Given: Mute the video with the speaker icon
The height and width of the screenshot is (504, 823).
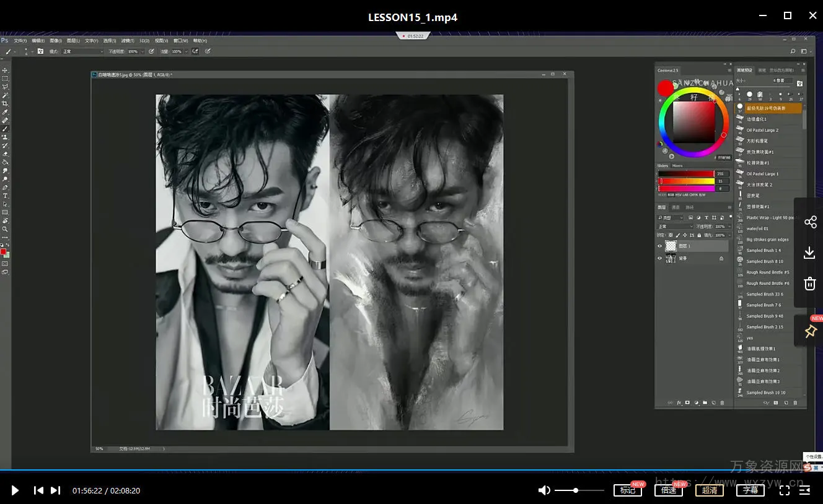Looking at the screenshot, I should (x=544, y=490).
